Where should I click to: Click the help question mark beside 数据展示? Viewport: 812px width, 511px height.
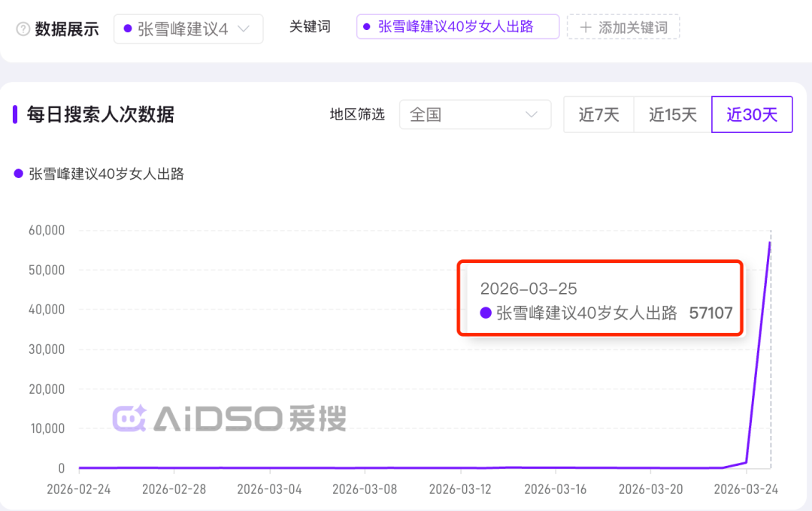(x=23, y=29)
